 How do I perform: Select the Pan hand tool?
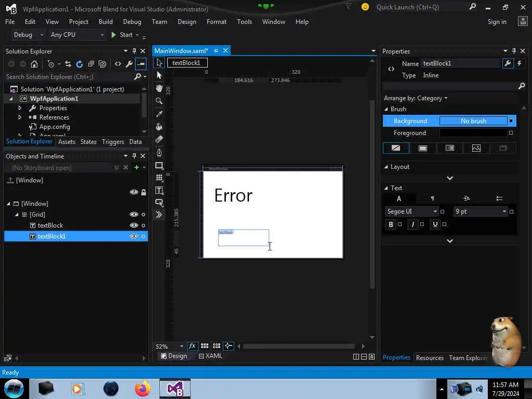click(159, 88)
